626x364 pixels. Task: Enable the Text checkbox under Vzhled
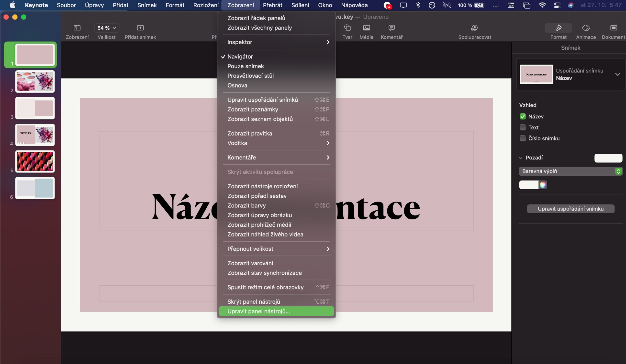[x=522, y=127]
